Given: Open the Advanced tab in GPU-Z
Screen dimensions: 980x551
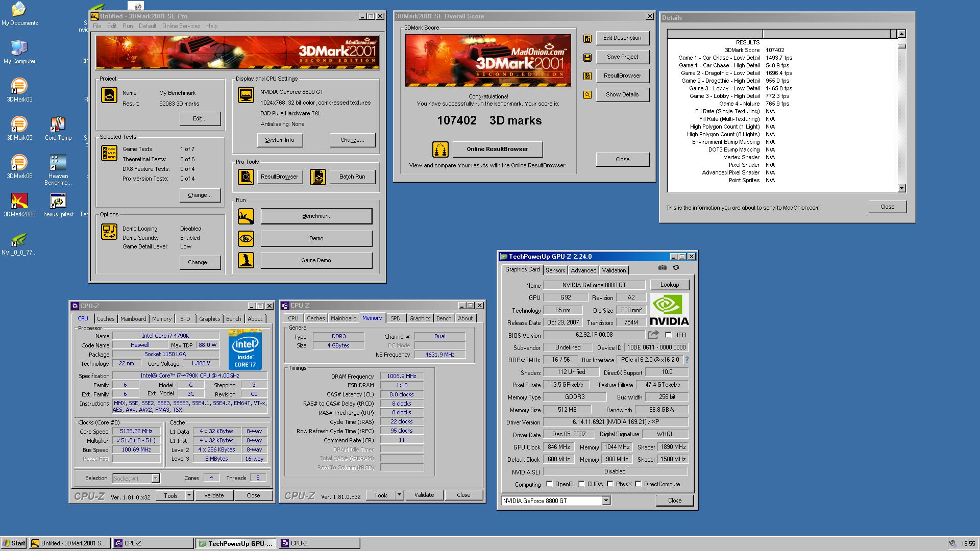Looking at the screenshot, I should (x=583, y=270).
